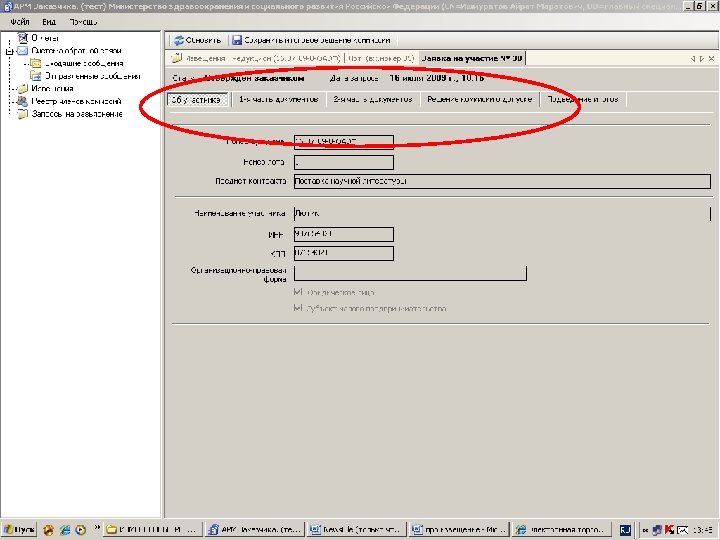Click the КПП field

tap(343, 253)
